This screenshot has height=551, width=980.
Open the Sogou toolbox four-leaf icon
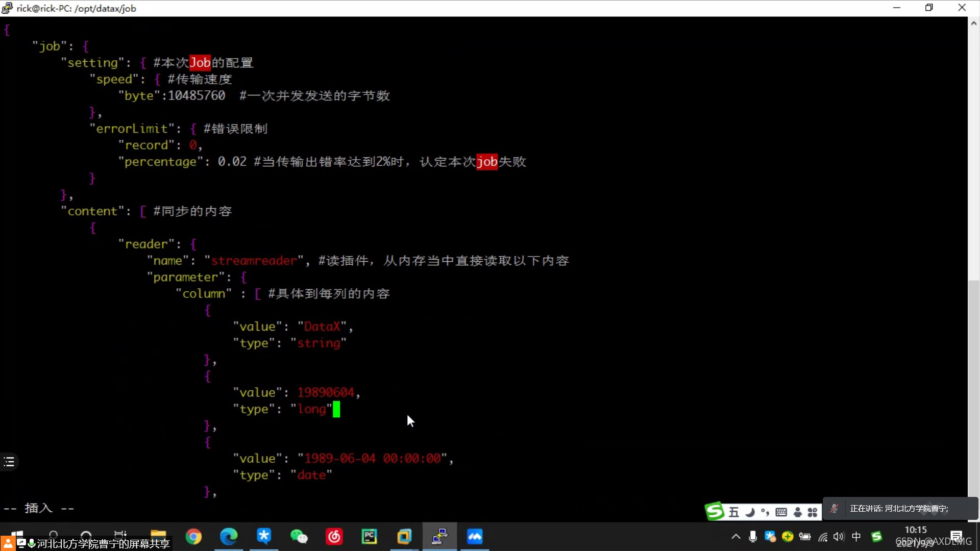[x=813, y=512]
